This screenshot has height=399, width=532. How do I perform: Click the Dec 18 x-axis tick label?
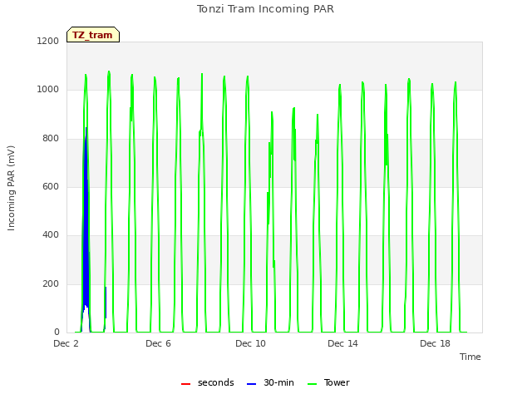pos(435,343)
